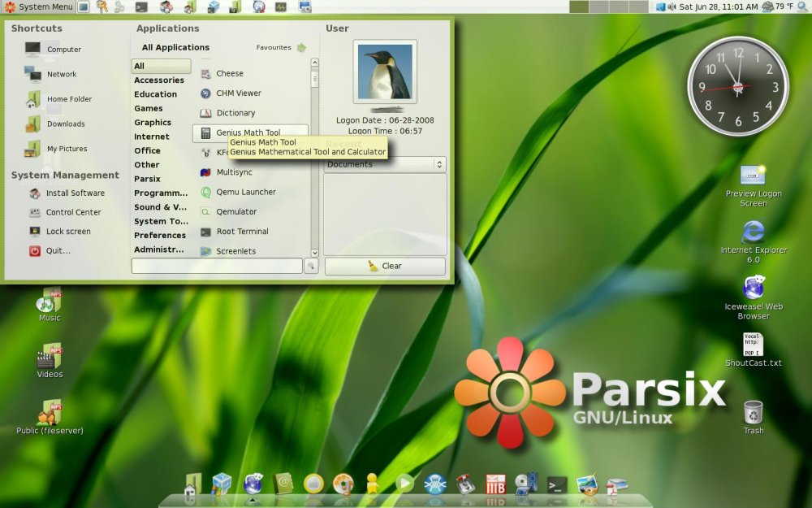This screenshot has height=508, width=812.
Task: Click Quit… in System Management
Action: tap(50, 250)
